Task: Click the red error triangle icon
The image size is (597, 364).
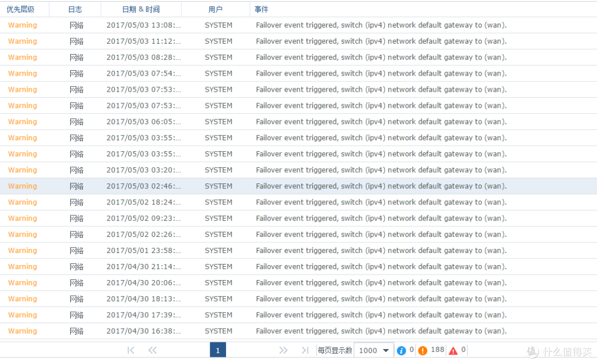Action: [453, 350]
